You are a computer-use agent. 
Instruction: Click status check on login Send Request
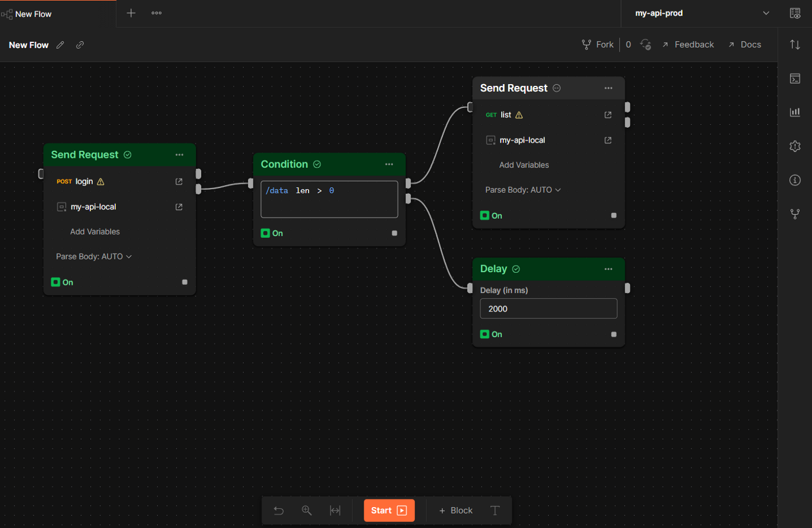128,155
